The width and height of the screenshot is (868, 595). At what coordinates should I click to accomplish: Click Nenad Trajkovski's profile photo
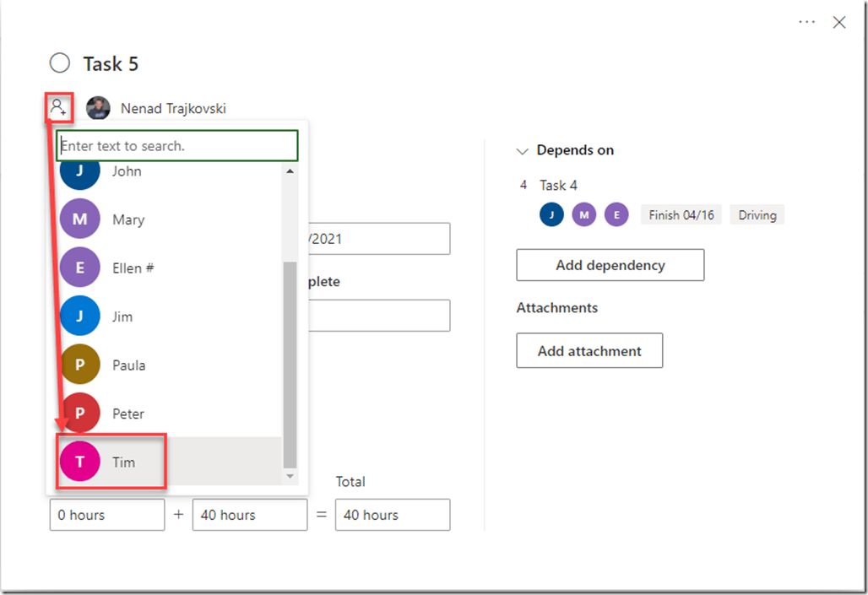click(99, 108)
